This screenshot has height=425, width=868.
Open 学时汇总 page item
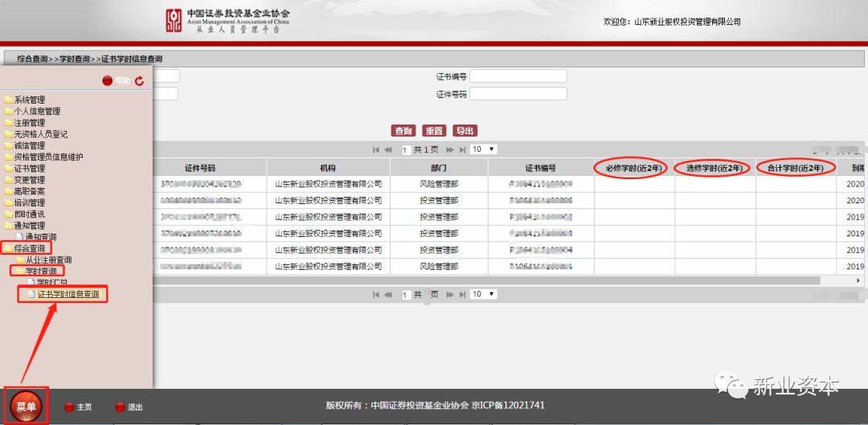point(52,282)
